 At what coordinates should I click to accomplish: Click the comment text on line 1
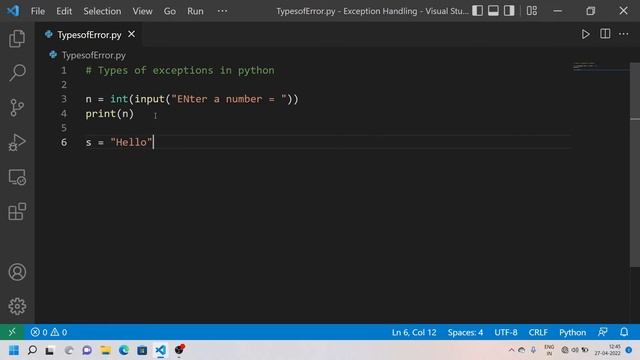tap(180, 70)
